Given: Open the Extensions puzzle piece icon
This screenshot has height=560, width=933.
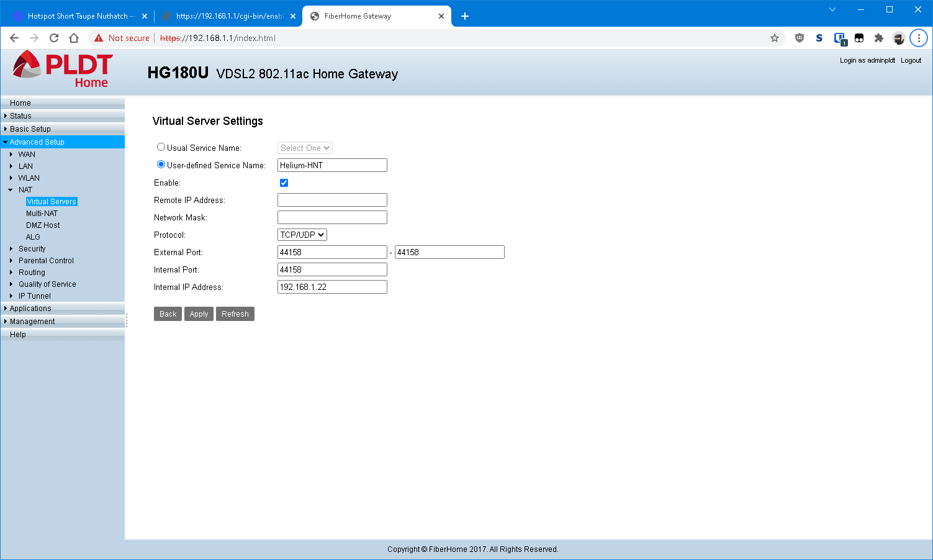Looking at the screenshot, I should click(x=878, y=38).
